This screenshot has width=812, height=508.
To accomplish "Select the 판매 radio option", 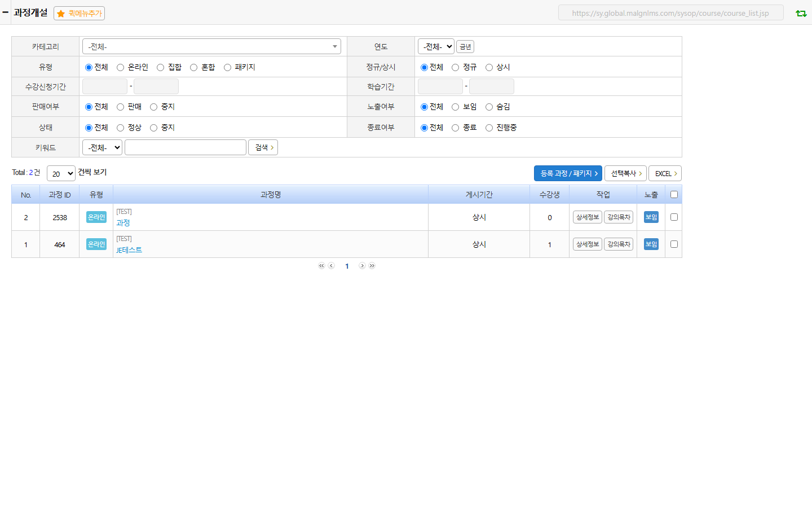I will (x=120, y=107).
